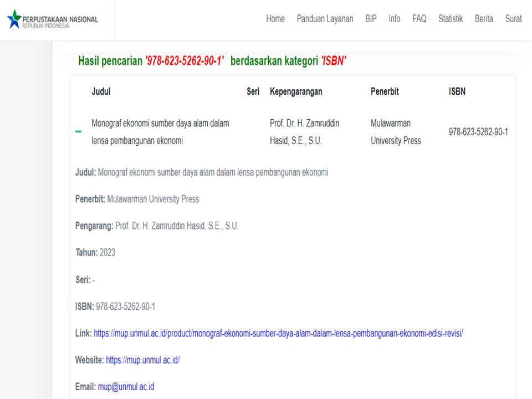
Task: Select author cell 'Prof. Dr. H. Zamruddin Hasid'
Action: click(x=304, y=132)
